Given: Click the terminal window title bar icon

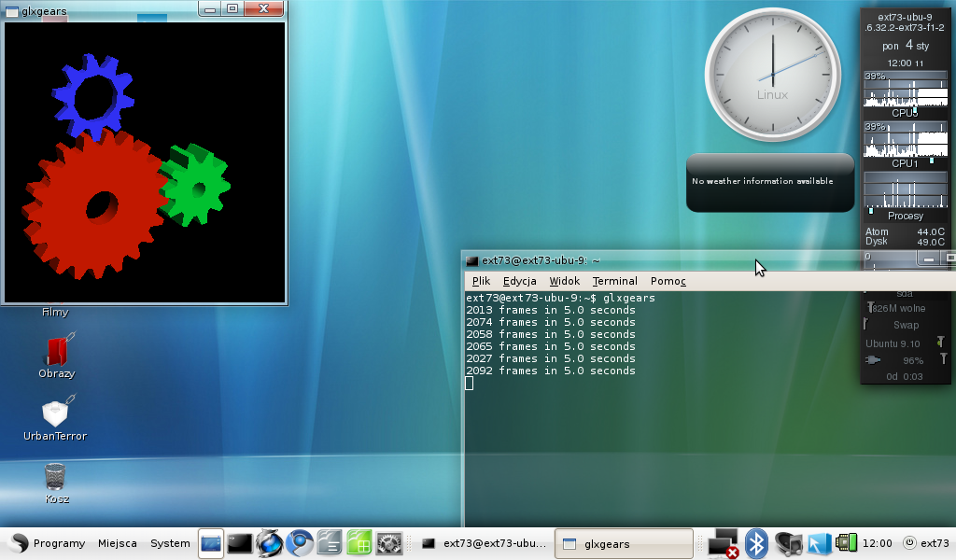Looking at the screenshot, I should [x=471, y=260].
